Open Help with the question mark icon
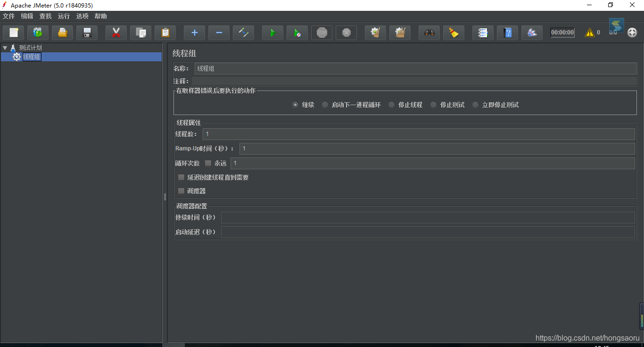 [507, 33]
